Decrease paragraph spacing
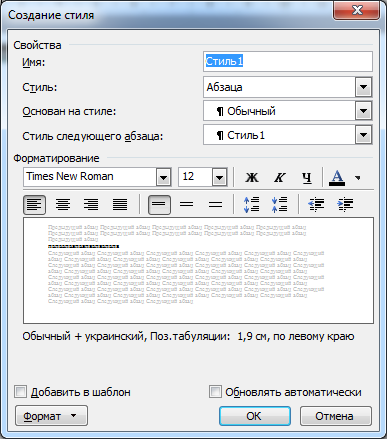 279,204
